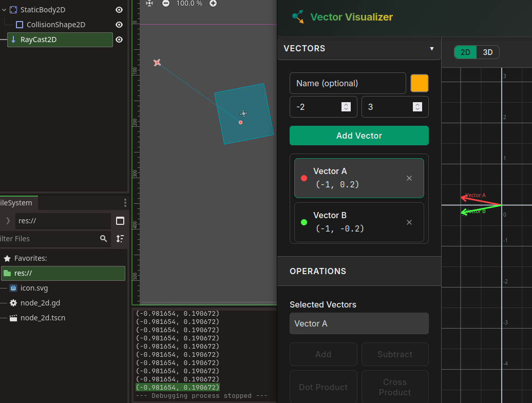
Task: Click the Add Vector button
Action: 359,136
